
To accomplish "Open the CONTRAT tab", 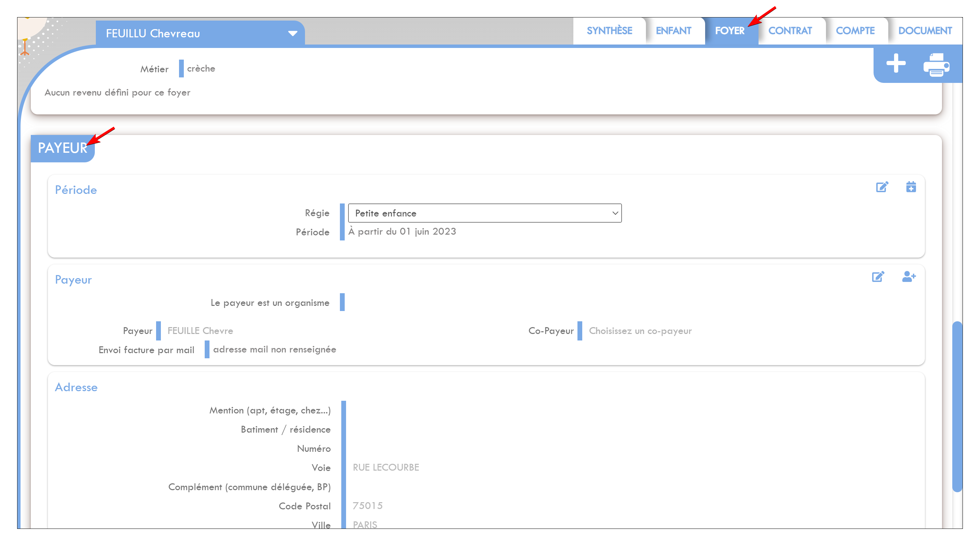I will tap(790, 31).
